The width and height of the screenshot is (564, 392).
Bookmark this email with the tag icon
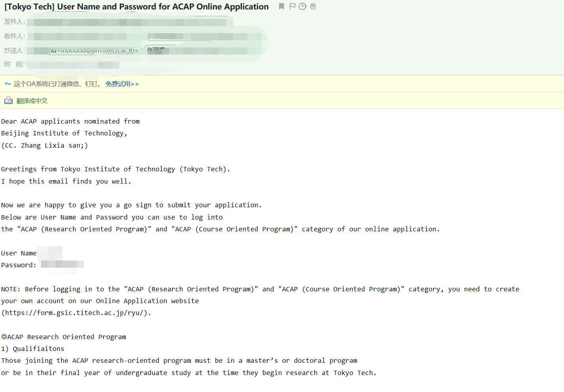click(x=281, y=6)
